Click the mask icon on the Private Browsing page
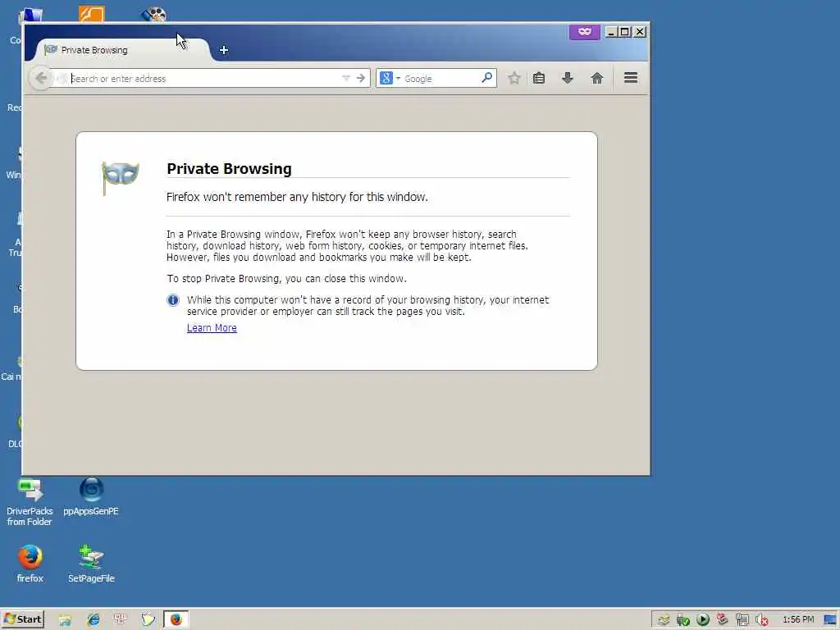This screenshot has width=840, height=630. point(120,177)
